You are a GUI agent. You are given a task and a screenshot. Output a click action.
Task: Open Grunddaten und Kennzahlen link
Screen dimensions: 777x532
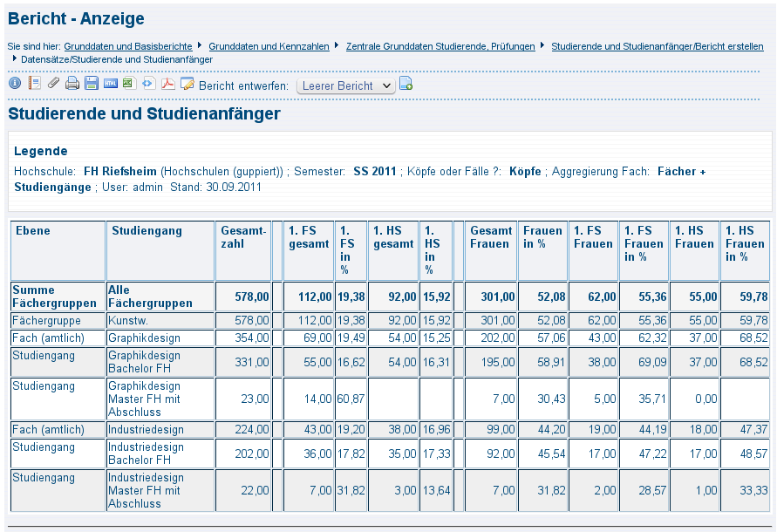coord(269,46)
